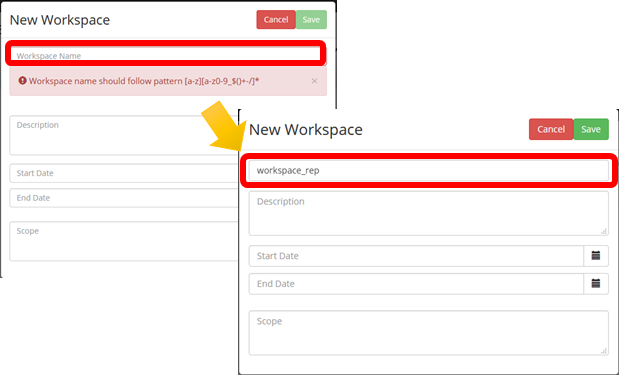The image size is (619, 375).
Task: Dismiss the workspace name pattern error alert
Action: coord(314,81)
